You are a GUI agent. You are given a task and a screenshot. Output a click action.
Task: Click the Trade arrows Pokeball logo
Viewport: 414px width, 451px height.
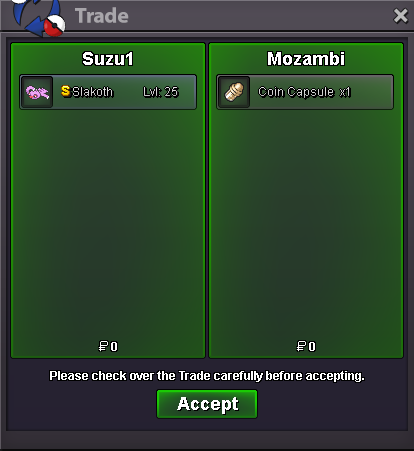pos(38,17)
